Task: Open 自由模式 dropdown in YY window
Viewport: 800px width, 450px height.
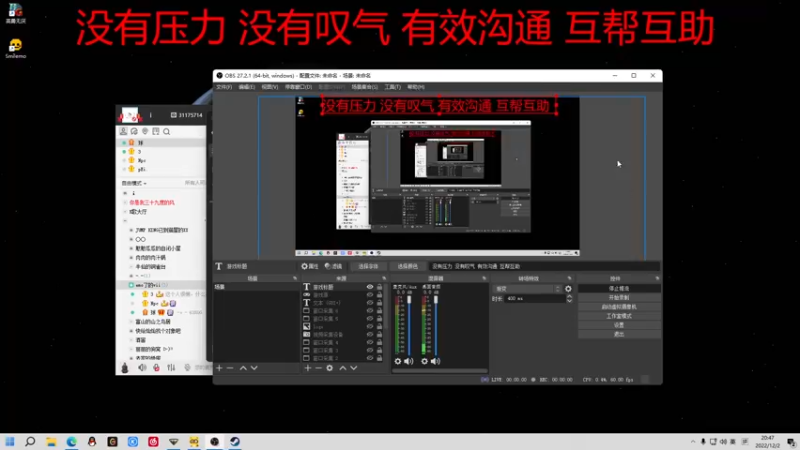Action: tap(134, 183)
